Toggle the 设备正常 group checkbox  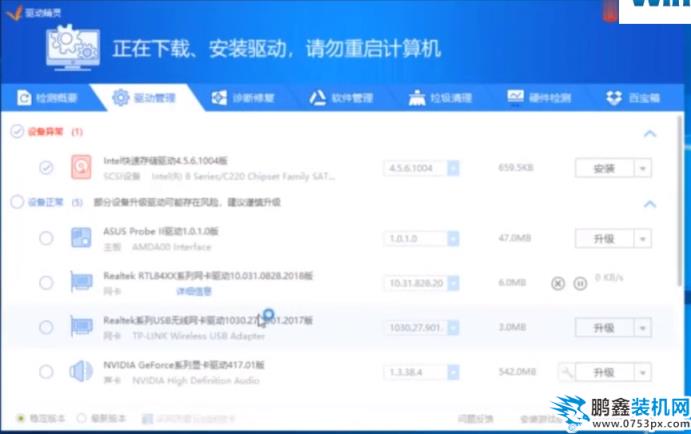point(17,202)
